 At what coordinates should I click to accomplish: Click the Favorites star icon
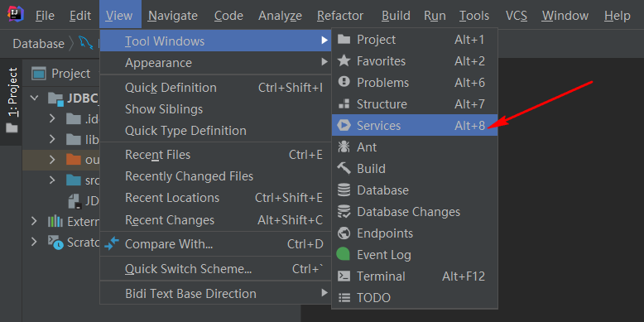(x=344, y=60)
